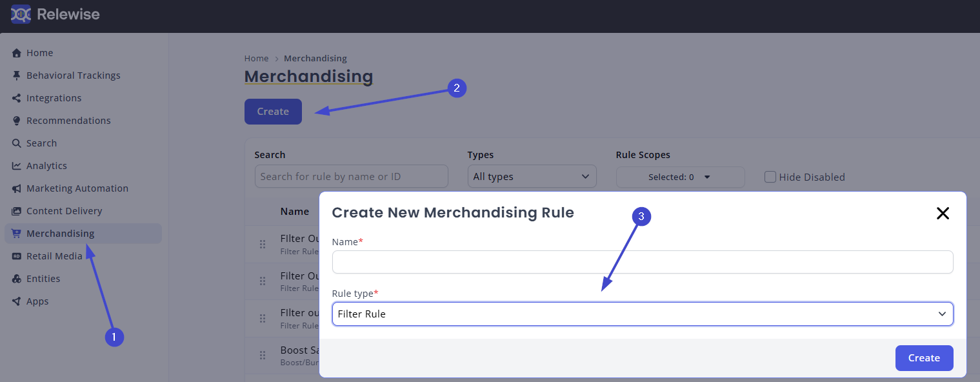Click the Recommendations lightbulb icon
The height and width of the screenshot is (382, 980).
coord(17,121)
